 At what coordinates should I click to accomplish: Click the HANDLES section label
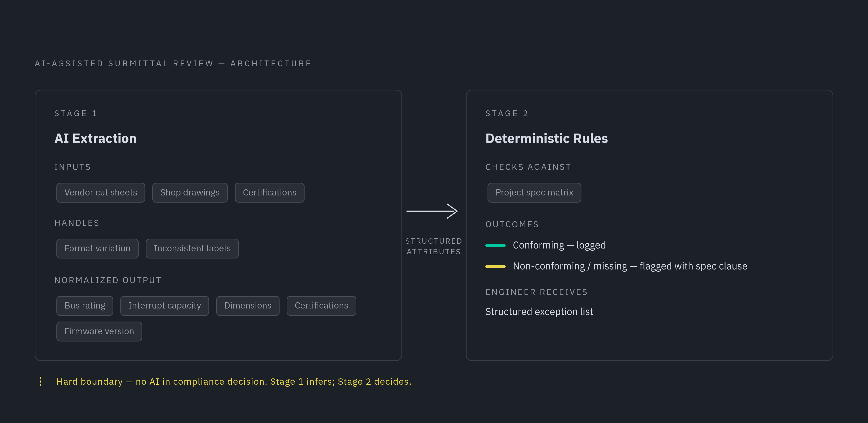(77, 223)
